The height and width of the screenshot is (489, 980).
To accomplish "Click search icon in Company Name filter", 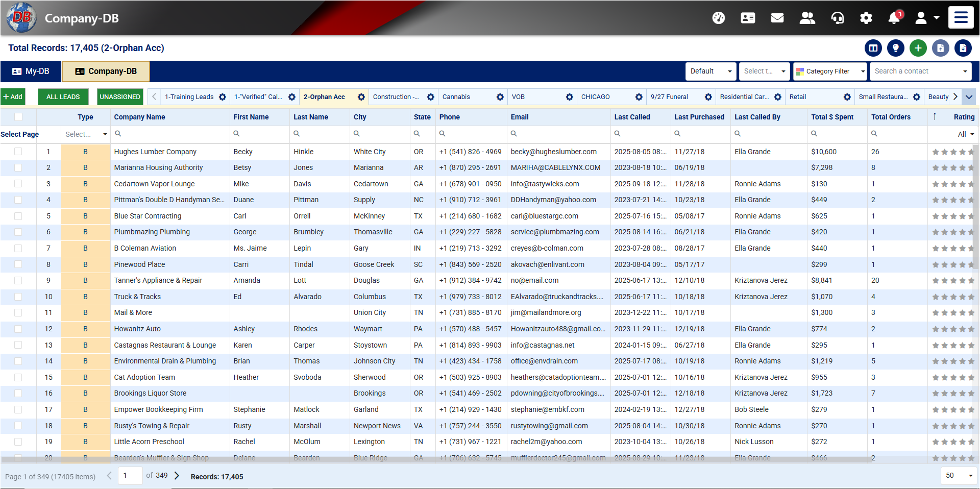I will (x=118, y=134).
